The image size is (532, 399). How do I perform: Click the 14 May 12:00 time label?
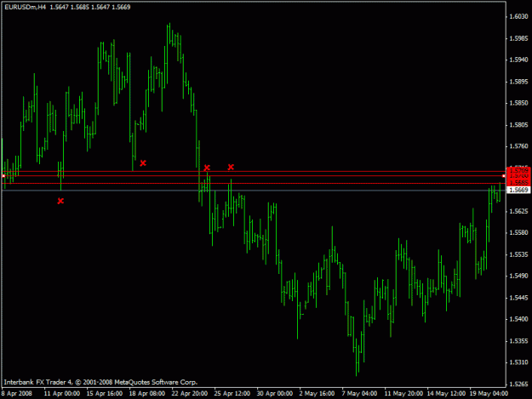click(x=446, y=394)
